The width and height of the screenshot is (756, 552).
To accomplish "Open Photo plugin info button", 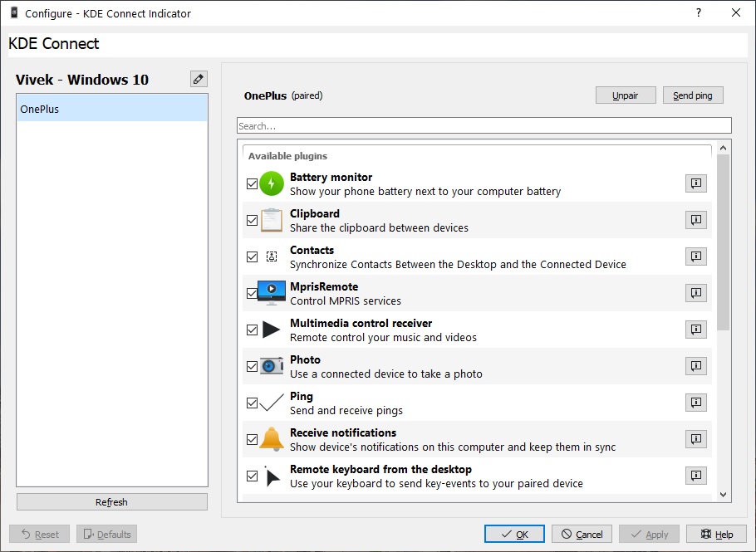I will 695,365.
